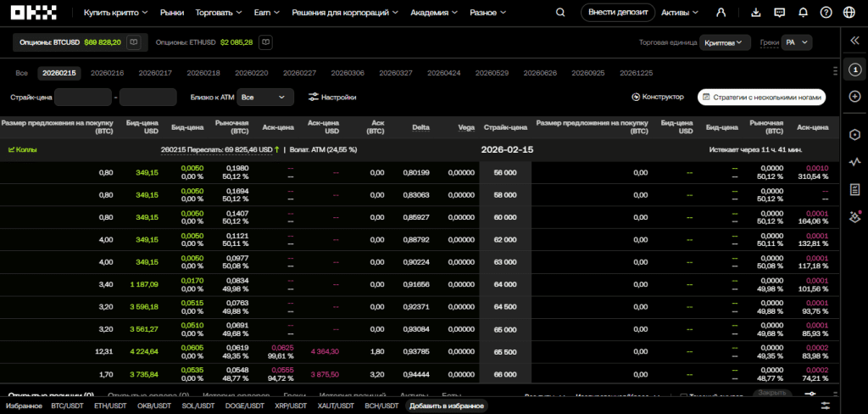This screenshot has width=868, height=414.
Task: Open the Близко к ATM dropdown
Action: pyautogui.click(x=265, y=97)
